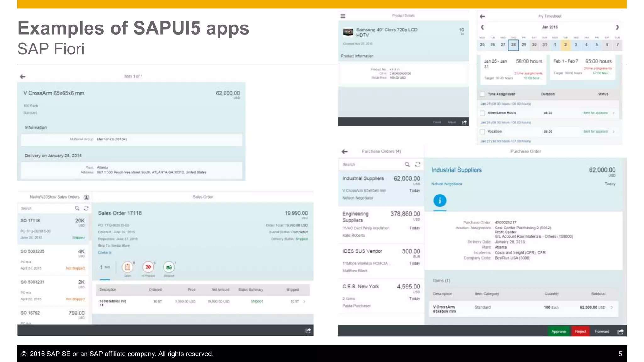Image resolution: width=644 pixels, height=362 pixels.
Task: Click Adjust button in Product Details footer
Action: (x=452, y=122)
